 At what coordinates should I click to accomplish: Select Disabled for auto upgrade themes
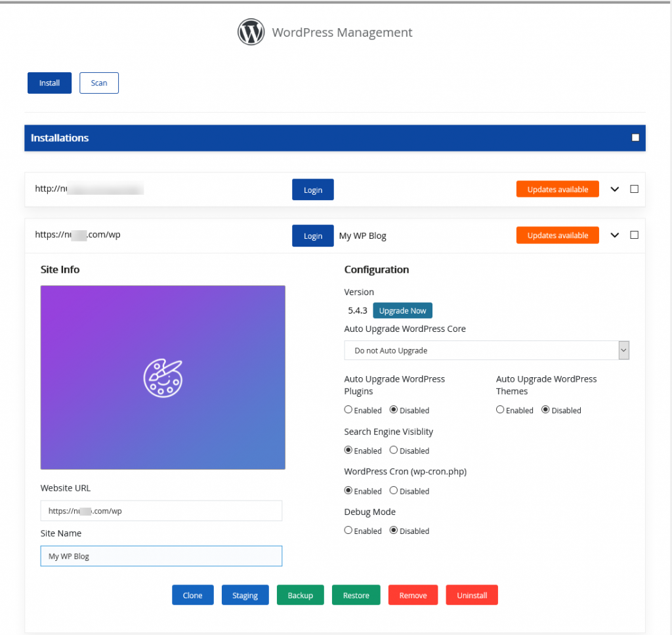tap(545, 409)
